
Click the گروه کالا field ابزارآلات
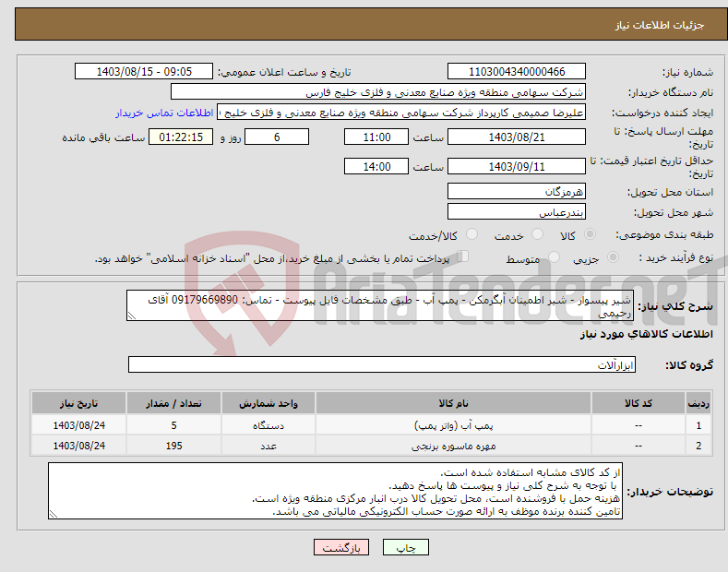coord(382,364)
